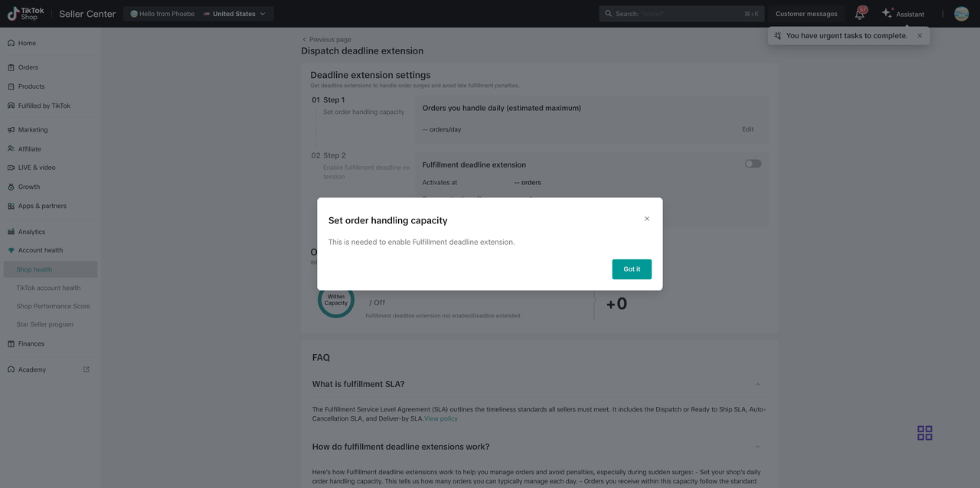Collapse the What is fulfillment SLA question
This screenshot has width=980, height=488.
[758, 384]
